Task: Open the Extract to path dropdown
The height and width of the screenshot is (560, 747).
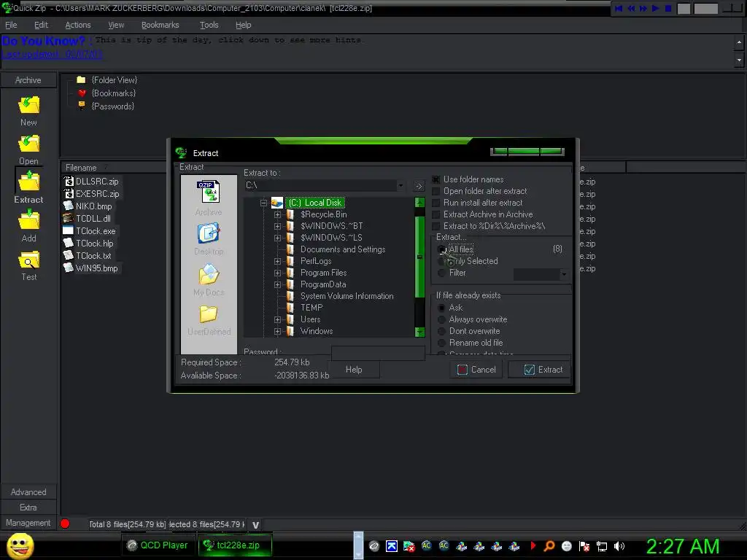Action: pos(400,185)
